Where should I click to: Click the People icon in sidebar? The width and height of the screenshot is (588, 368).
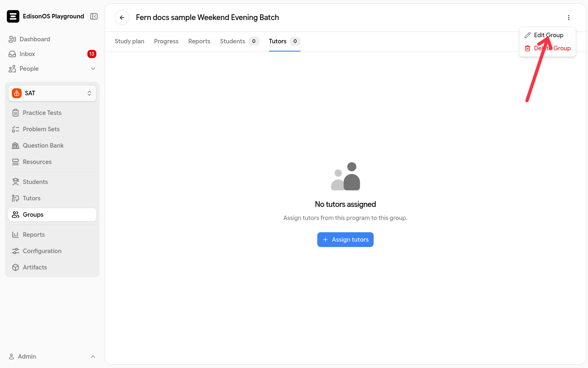pos(12,69)
